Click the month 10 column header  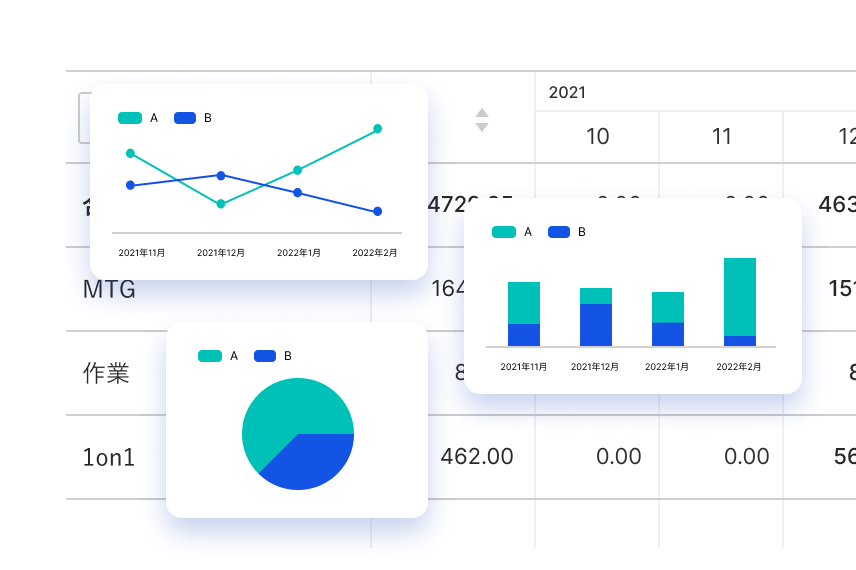pyautogui.click(x=597, y=137)
